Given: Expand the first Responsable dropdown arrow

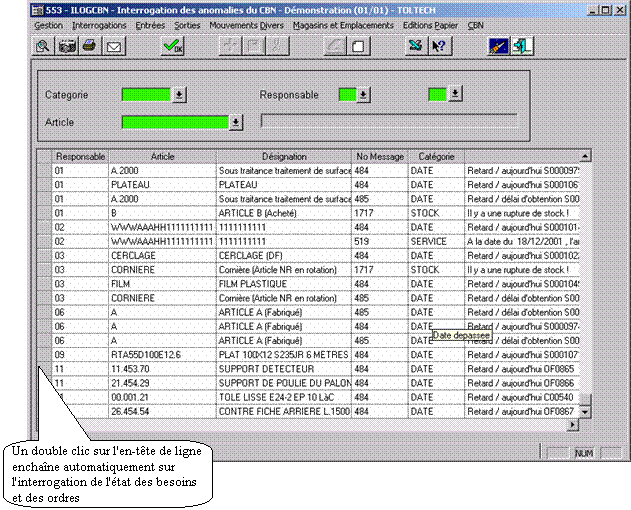Looking at the screenshot, I should pyautogui.click(x=363, y=95).
